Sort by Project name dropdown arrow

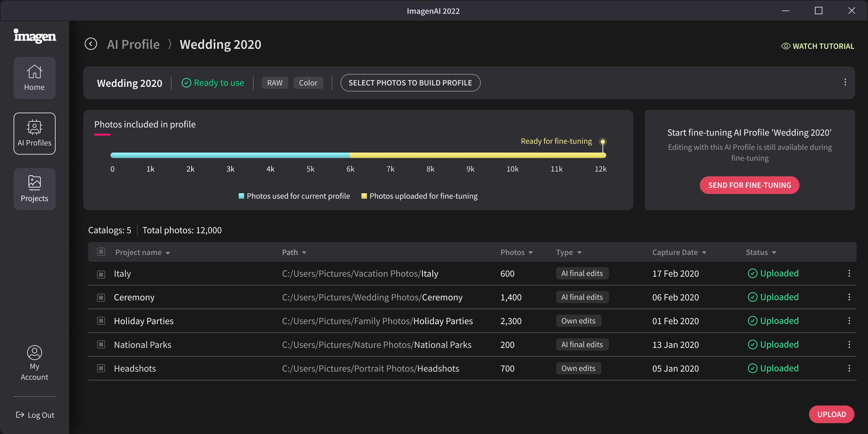(x=168, y=253)
